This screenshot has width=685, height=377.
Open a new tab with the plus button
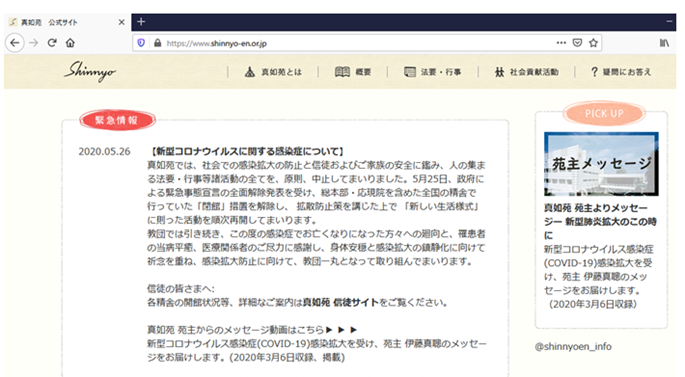tap(141, 21)
